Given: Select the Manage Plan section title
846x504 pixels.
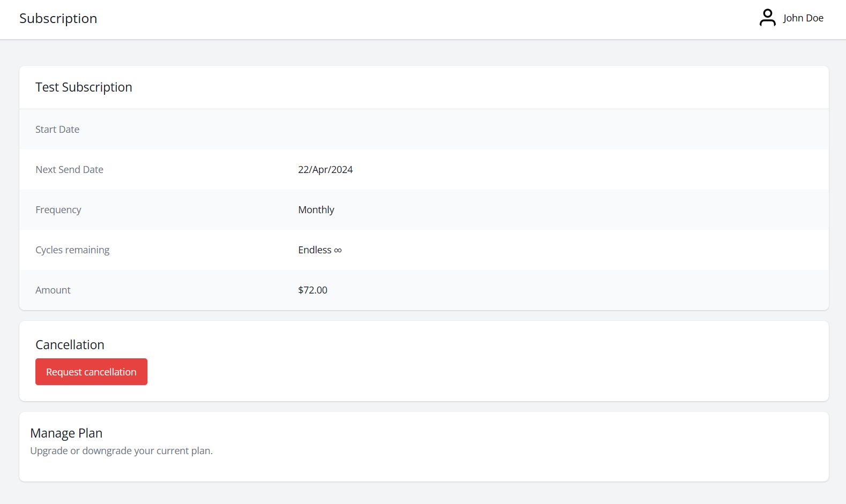Looking at the screenshot, I should (66, 433).
